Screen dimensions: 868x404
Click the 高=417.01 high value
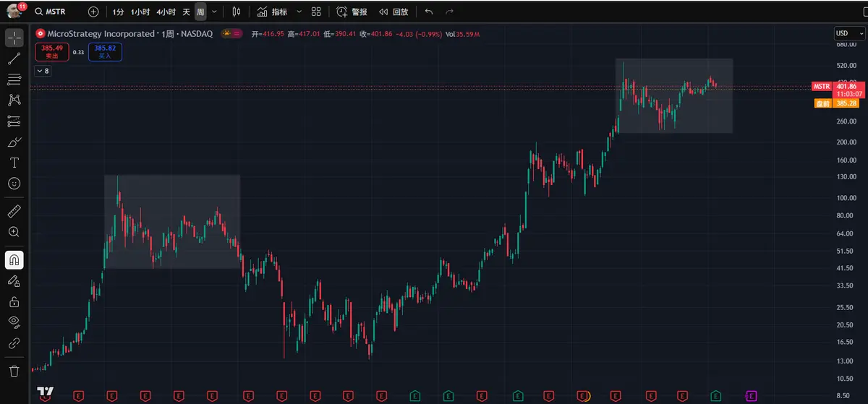(x=304, y=33)
